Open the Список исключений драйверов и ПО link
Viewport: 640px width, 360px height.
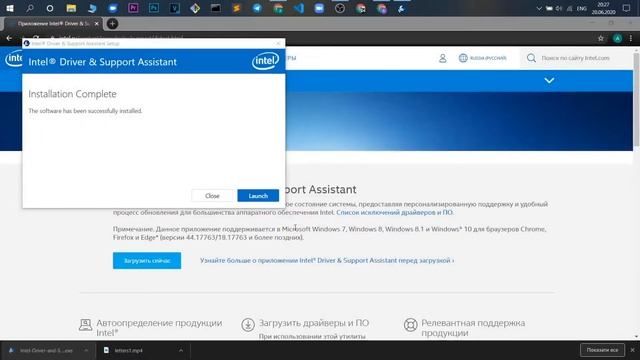click(x=394, y=212)
